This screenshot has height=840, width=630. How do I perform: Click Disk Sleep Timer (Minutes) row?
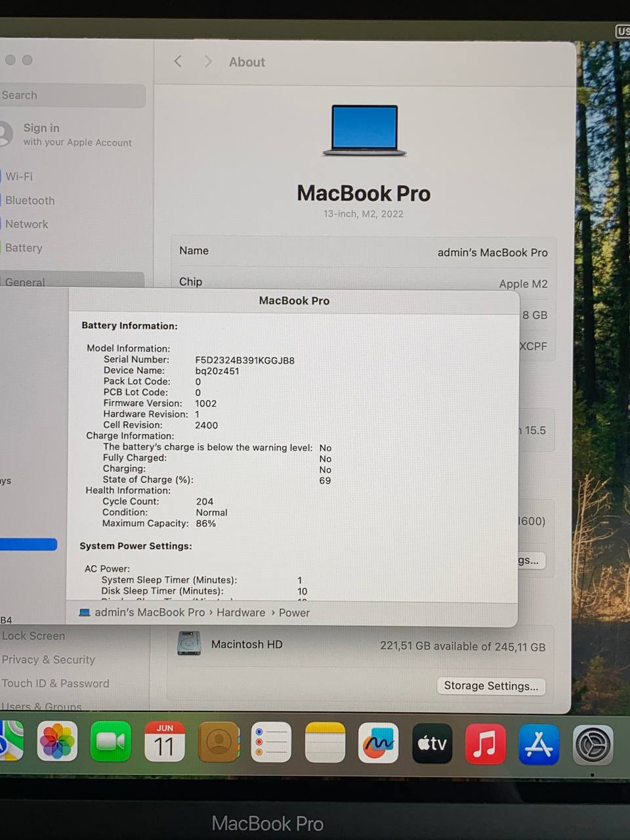click(x=204, y=591)
